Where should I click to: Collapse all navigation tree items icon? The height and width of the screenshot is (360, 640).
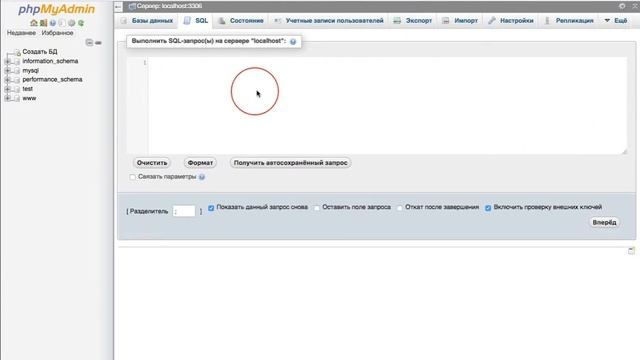pyautogui.click(x=89, y=42)
